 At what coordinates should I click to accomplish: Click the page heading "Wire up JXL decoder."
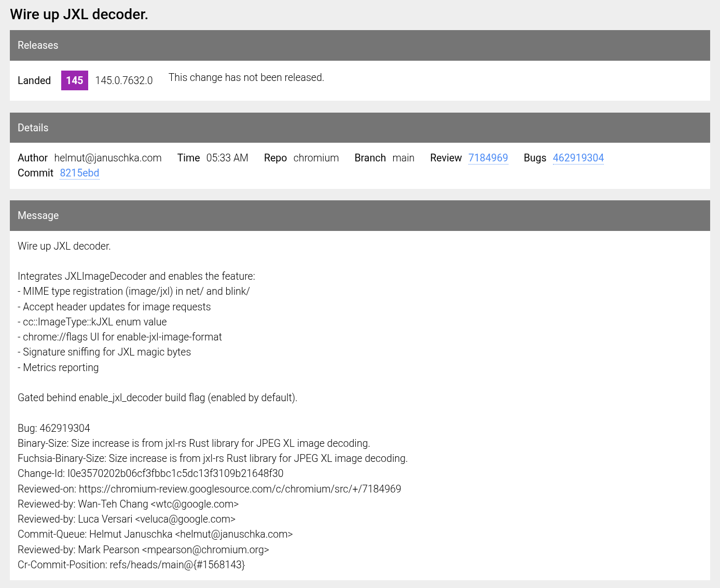(79, 14)
